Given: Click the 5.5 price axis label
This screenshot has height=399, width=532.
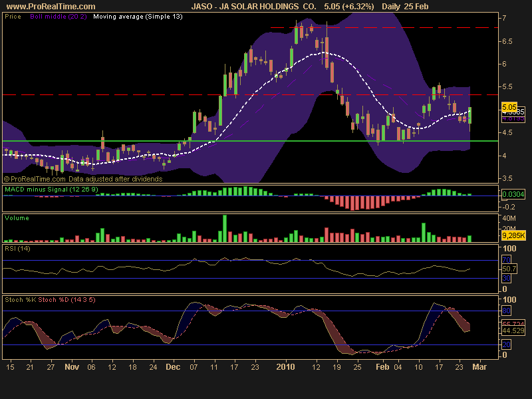Looking at the screenshot, I should tap(507, 87).
